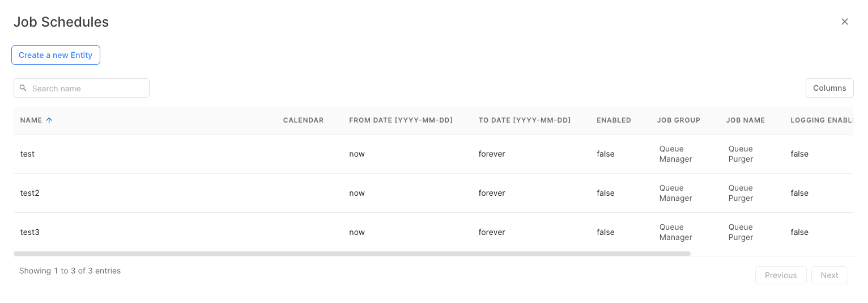This screenshot has width=868, height=303.
Task: Select the row named test3
Action: 29,232
